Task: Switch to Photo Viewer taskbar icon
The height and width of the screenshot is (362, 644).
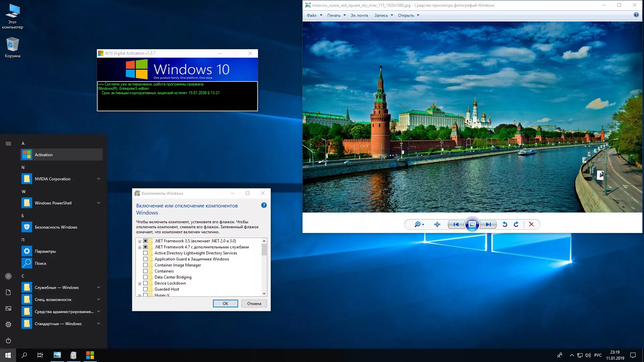Action: coord(57,355)
